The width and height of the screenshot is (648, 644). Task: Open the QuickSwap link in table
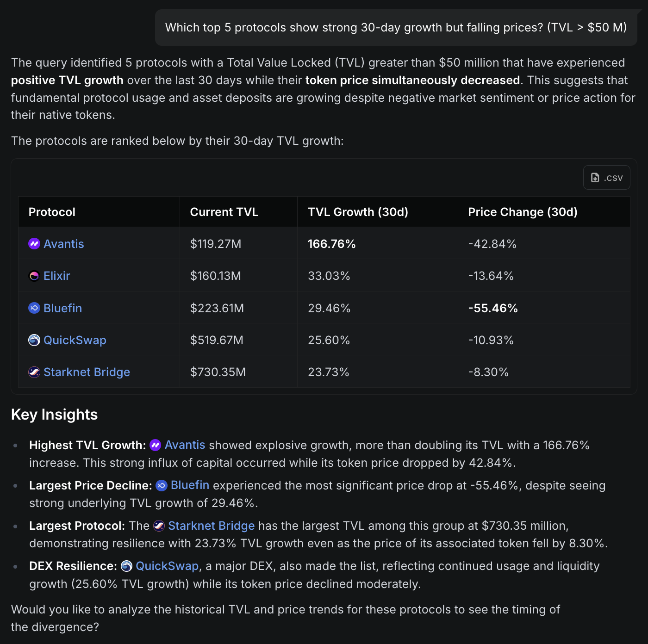tap(75, 340)
